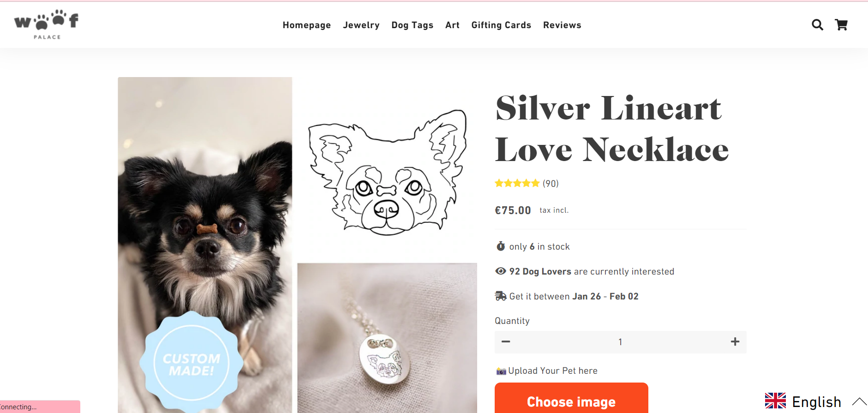Viewport: 868px width, 413px height.
Task: Click the UK flag language icon
Action: coord(775,401)
